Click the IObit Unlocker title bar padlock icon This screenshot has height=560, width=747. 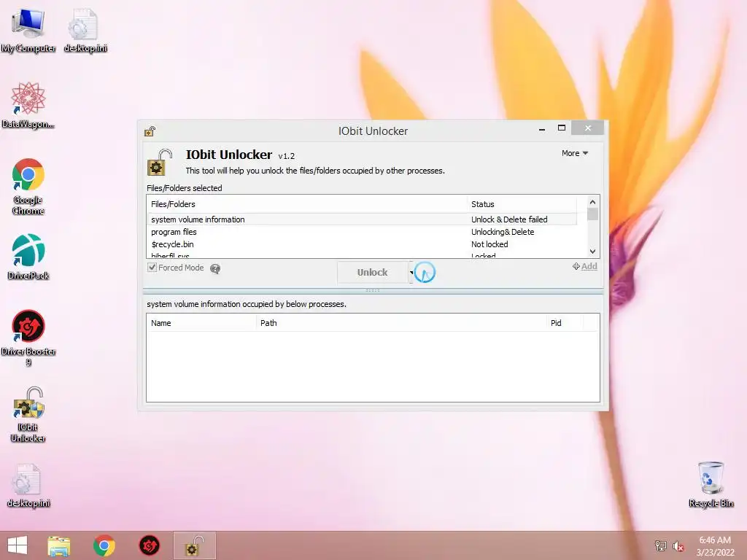click(x=150, y=131)
